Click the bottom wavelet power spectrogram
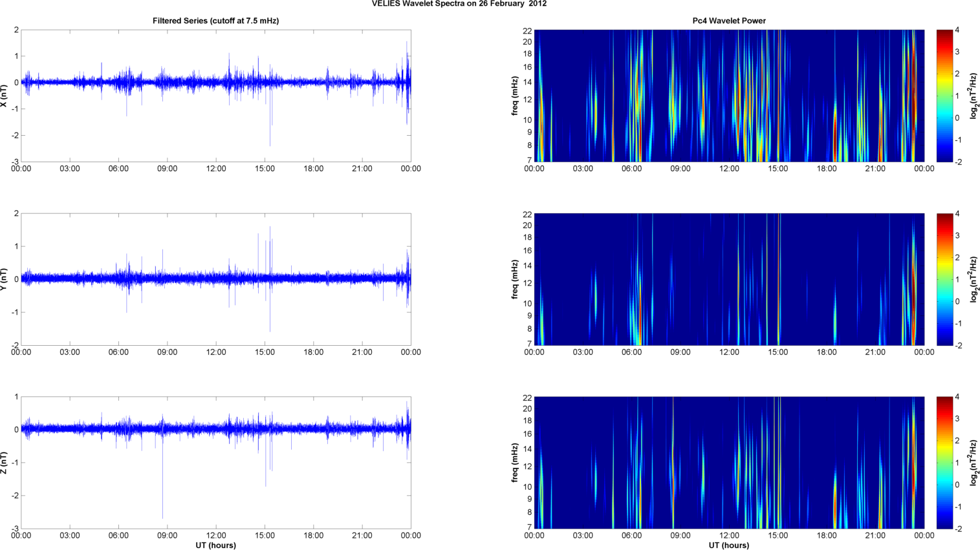 point(729,463)
